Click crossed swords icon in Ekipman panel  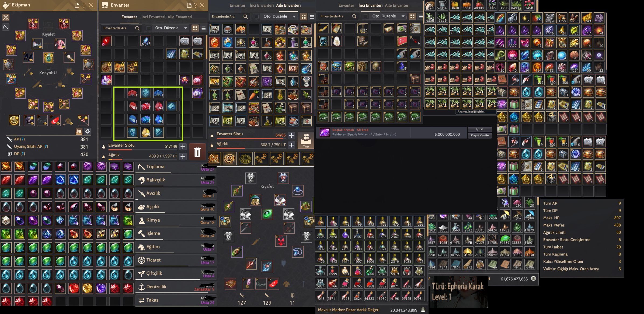(x=6, y=18)
